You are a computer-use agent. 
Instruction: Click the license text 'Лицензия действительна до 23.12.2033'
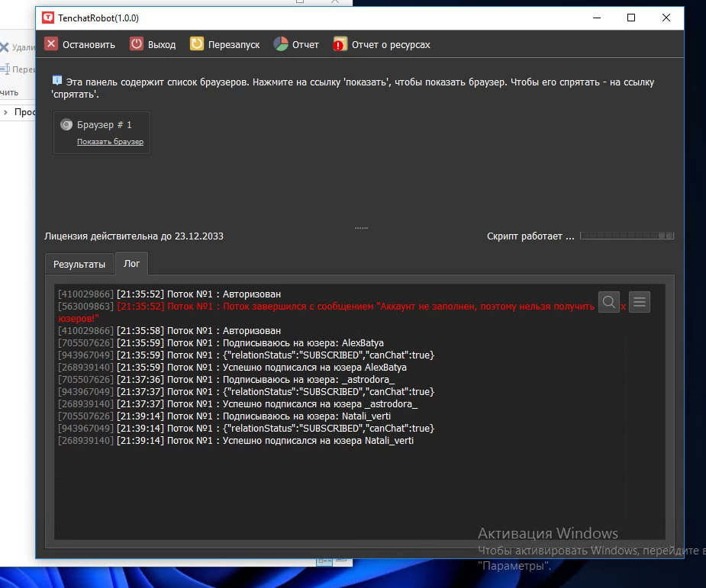point(134,236)
